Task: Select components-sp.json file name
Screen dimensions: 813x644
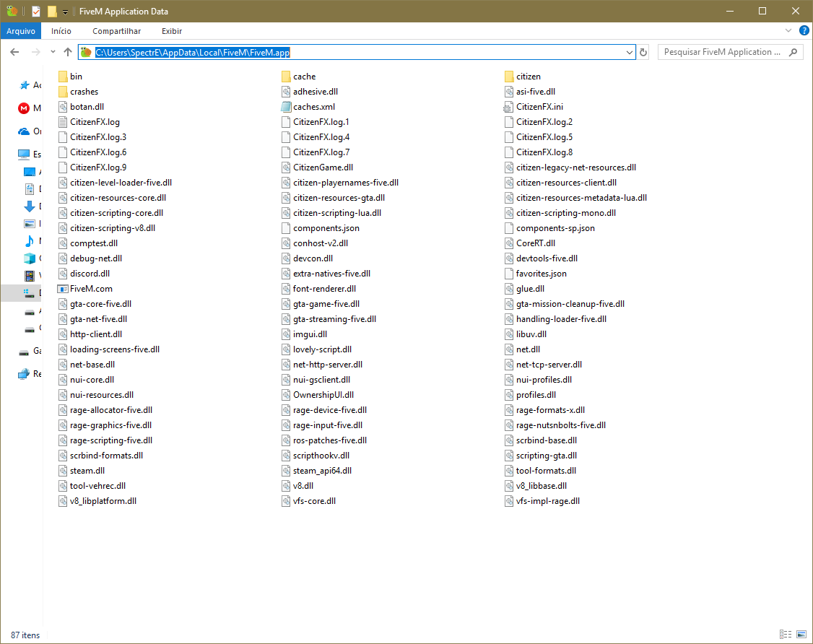Action: point(555,228)
